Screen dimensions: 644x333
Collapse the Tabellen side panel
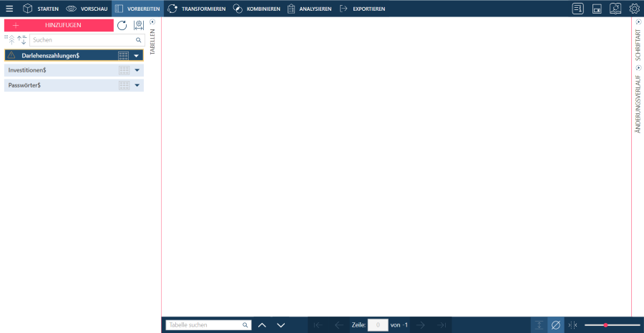[x=152, y=21]
